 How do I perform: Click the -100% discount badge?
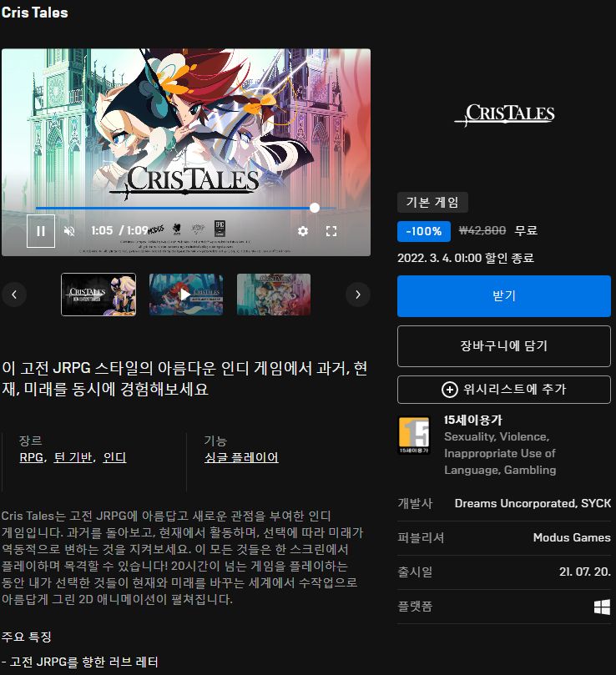(x=424, y=231)
